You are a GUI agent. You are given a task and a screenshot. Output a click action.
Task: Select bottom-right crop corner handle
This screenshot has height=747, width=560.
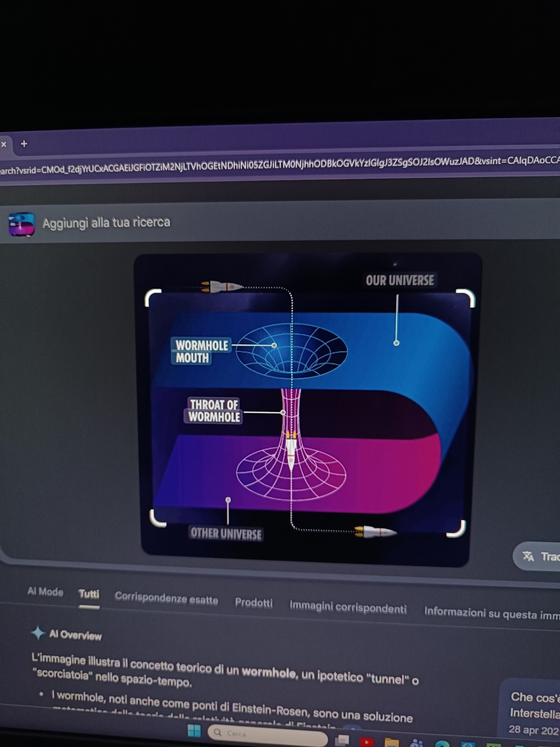tap(456, 528)
